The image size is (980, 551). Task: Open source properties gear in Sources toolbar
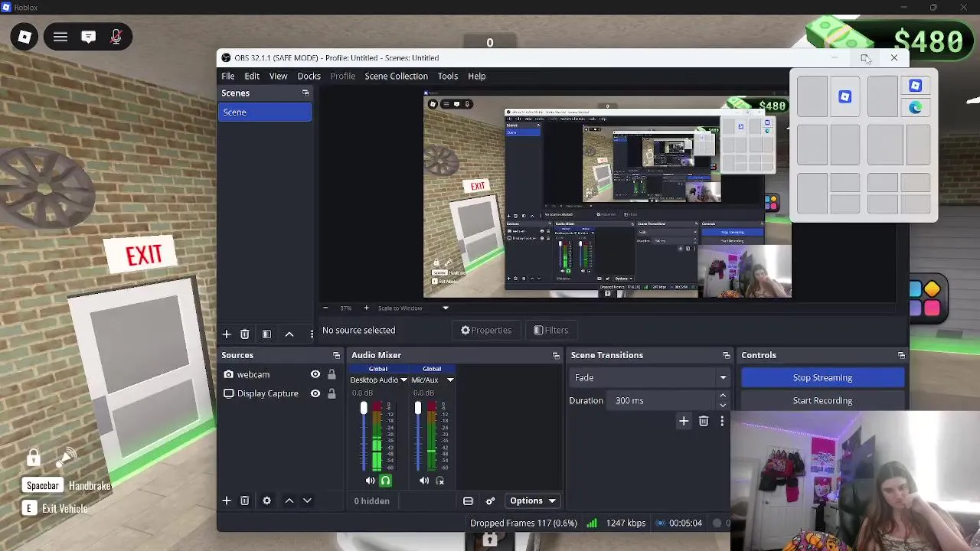click(x=266, y=500)
